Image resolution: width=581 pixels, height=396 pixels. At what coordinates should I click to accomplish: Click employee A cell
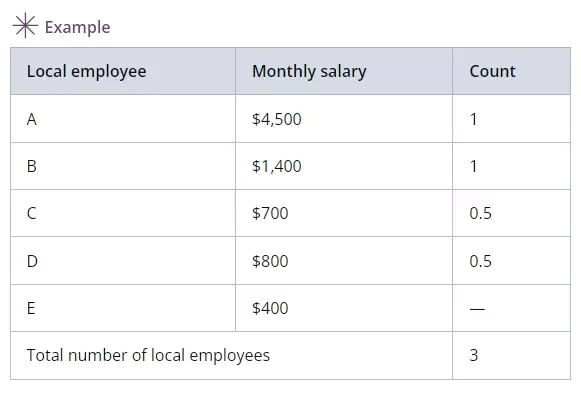click(x=123, y=119)
